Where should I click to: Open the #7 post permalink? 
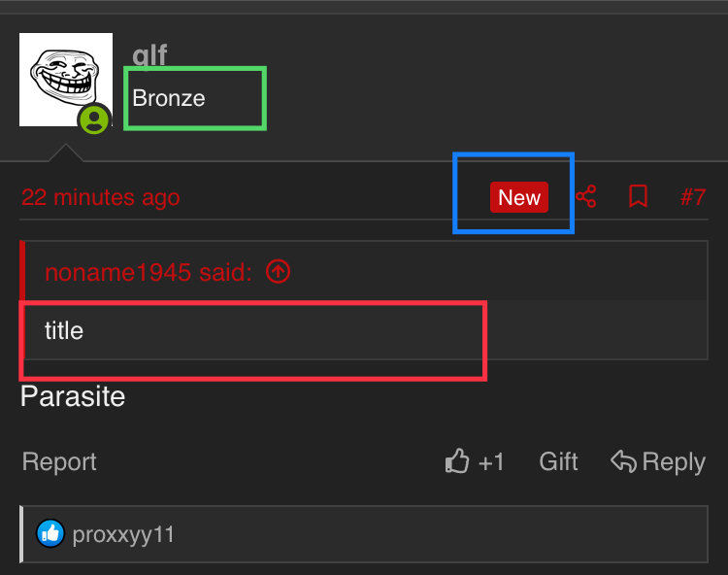(x=693, y=197)
